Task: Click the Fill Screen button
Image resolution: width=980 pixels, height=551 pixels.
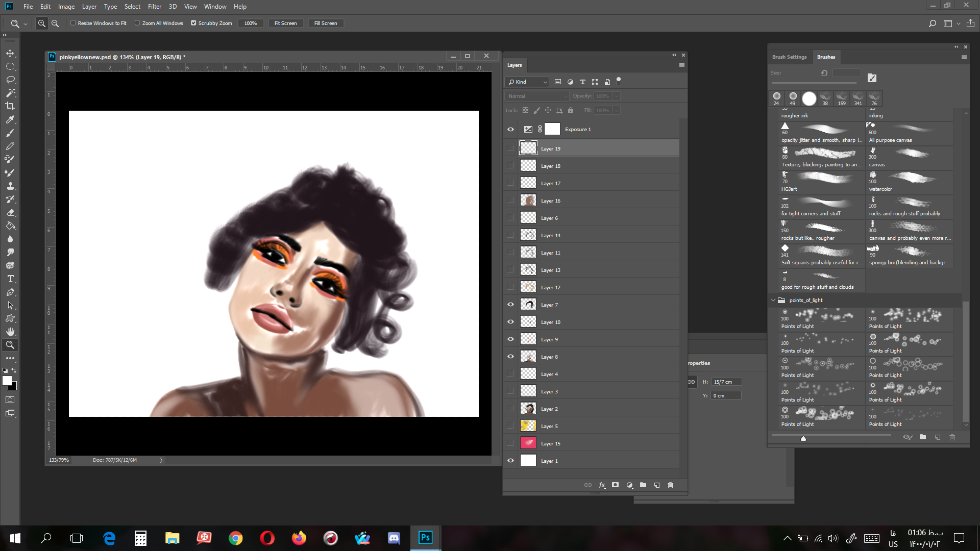Action: coord(326,23)
